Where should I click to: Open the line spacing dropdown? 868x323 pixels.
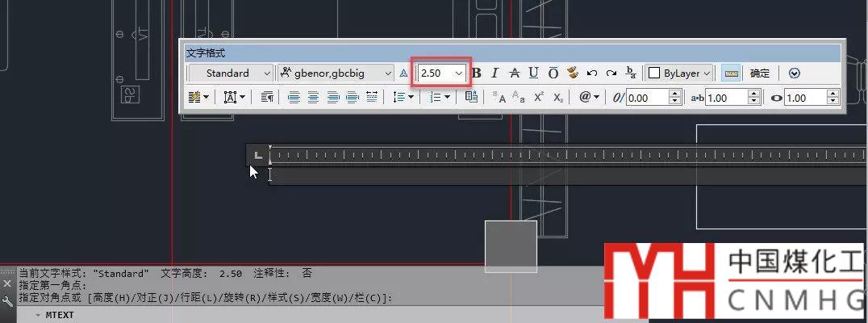[x=403, y=98]
